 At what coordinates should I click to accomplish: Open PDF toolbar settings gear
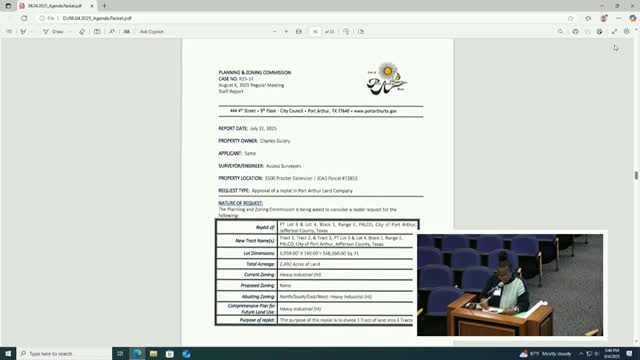point(627,31)
